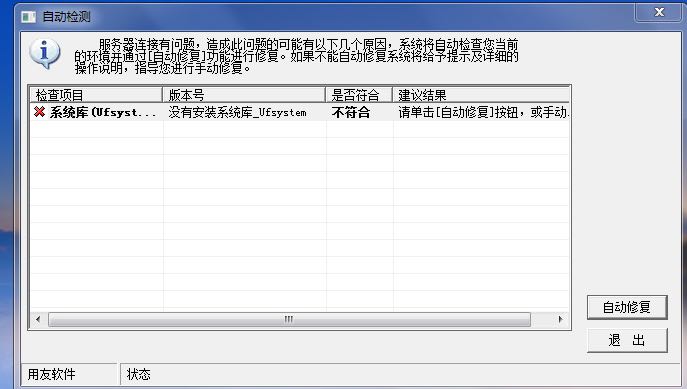The width and height of the screenshot is (687, 389).
Task: Click the blue information bubble icon
Action: tap(44, 53)
